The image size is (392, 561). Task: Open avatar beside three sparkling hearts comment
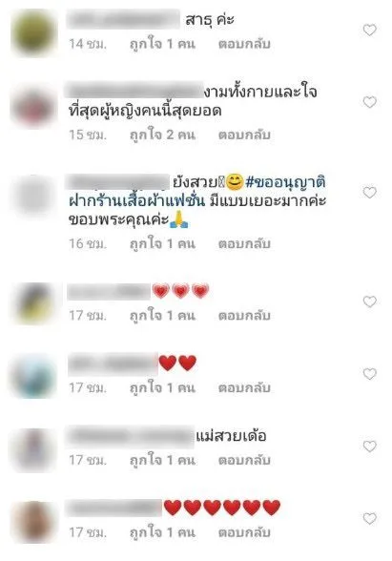click(x=34, y=303)
